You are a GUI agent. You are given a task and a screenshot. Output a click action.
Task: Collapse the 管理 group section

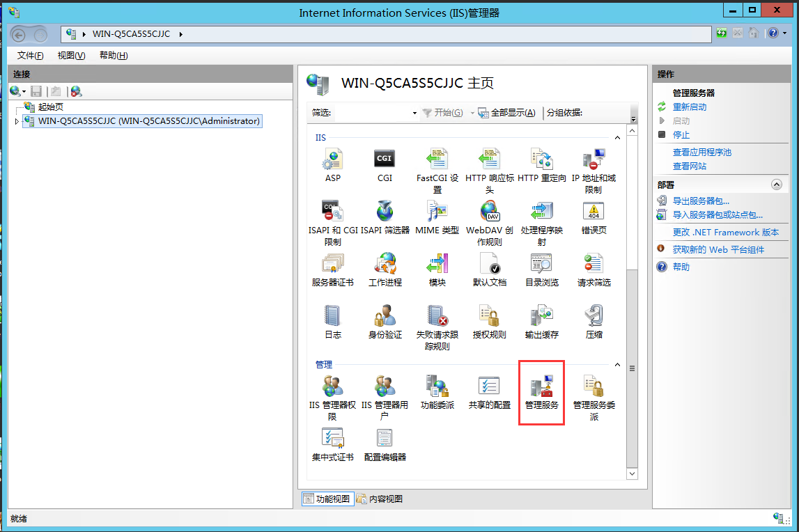[x=617, y=365]
